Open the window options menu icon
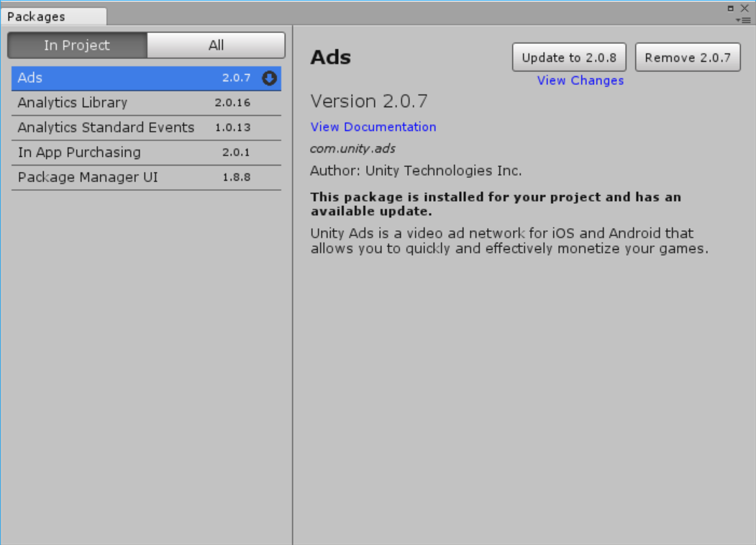 coord(743,20)
